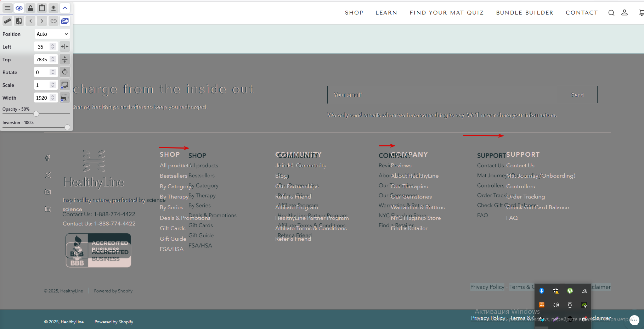Viewport: 644px width, 329px height.
Task: Click the Top value field
Action: tap(43, 60)
